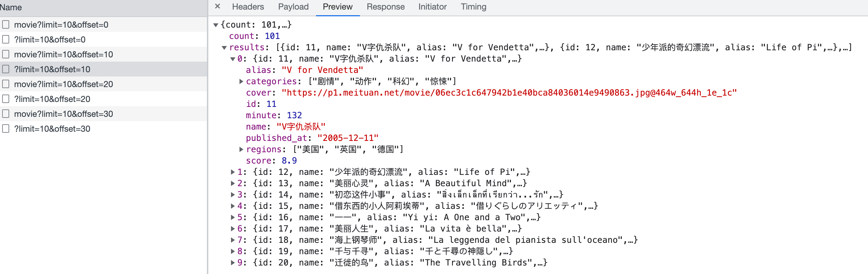Tick checkbox for ?limit=10&offset=20 request
This screenshot has width=868, height=274.
pyautogui.click(x=6, y=99)
